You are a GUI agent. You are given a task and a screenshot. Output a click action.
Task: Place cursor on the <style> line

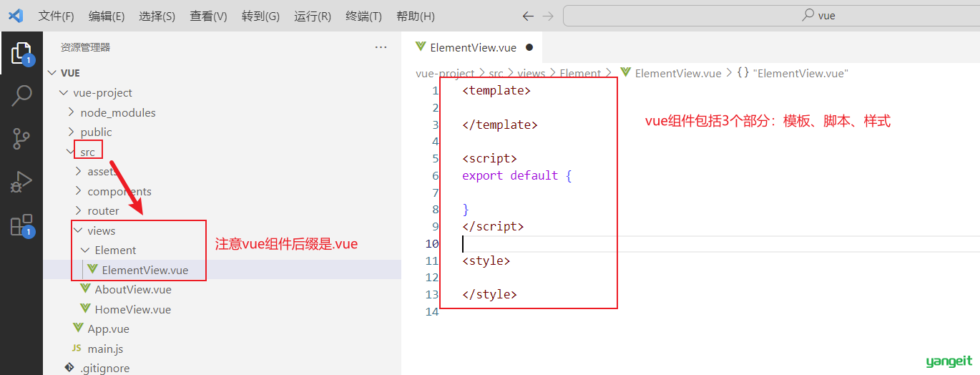click(486, 260)
